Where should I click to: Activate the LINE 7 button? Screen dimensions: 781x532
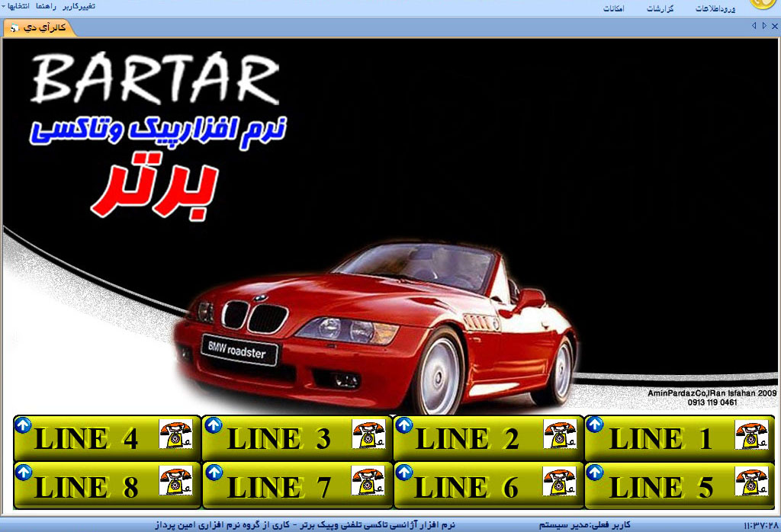[x=297, y=486]
